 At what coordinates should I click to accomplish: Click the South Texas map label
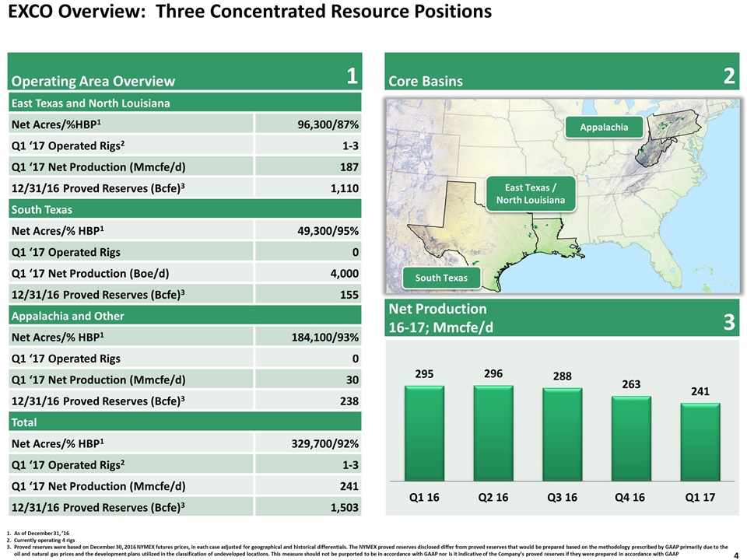click(441, 278)
